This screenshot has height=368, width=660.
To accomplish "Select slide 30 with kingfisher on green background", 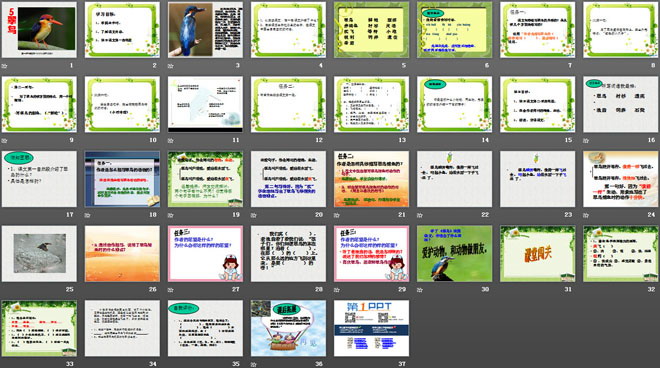I will [455, 253].
